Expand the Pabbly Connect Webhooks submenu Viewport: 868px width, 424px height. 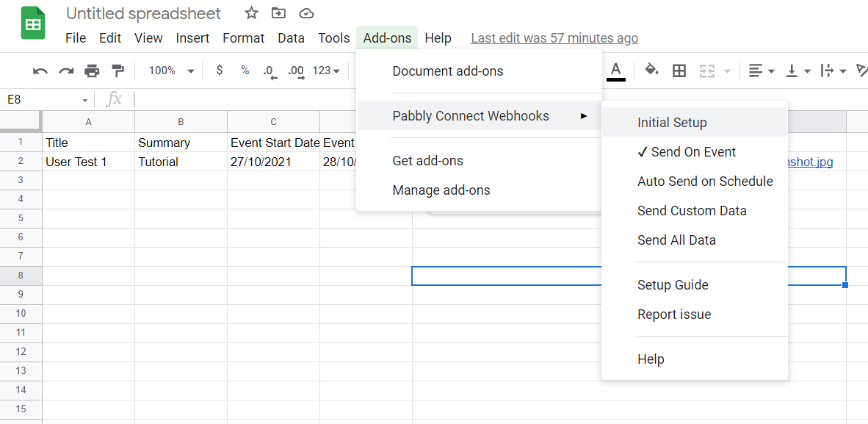click(480, 116)
